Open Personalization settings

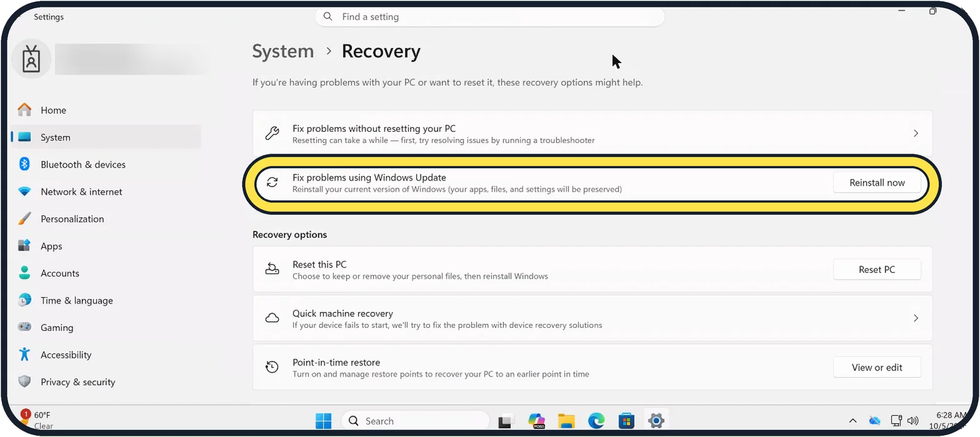(106, 219)
